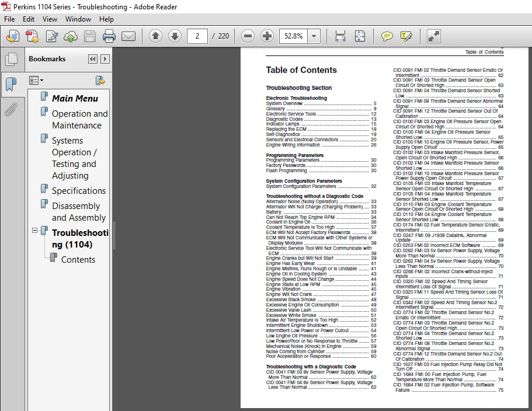Open the Contents bookmark

point(78,259)
